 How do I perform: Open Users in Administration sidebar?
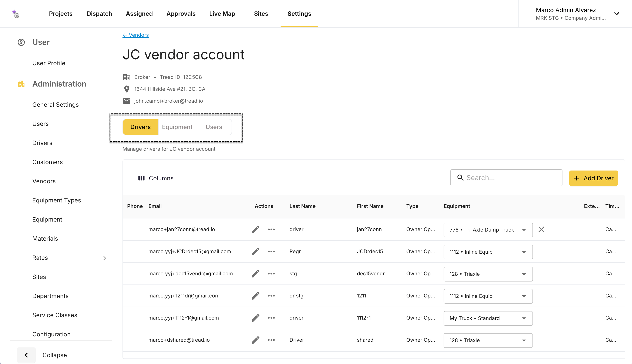point(40,124)
